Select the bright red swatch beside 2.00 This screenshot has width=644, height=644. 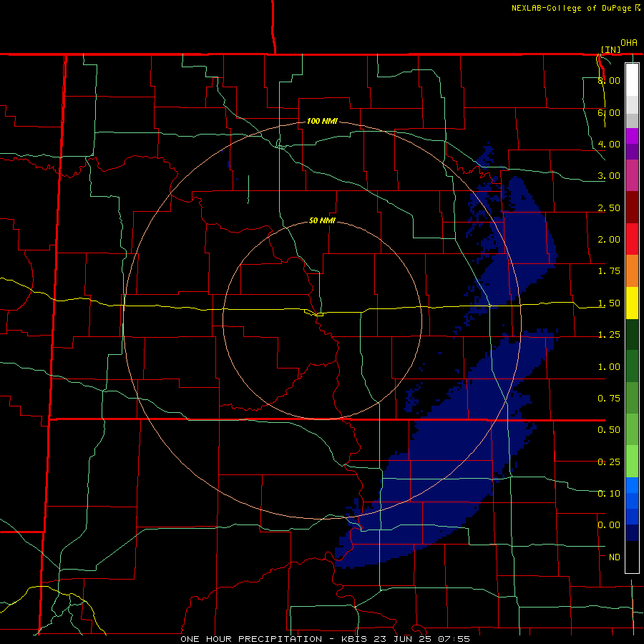[632, 239]
